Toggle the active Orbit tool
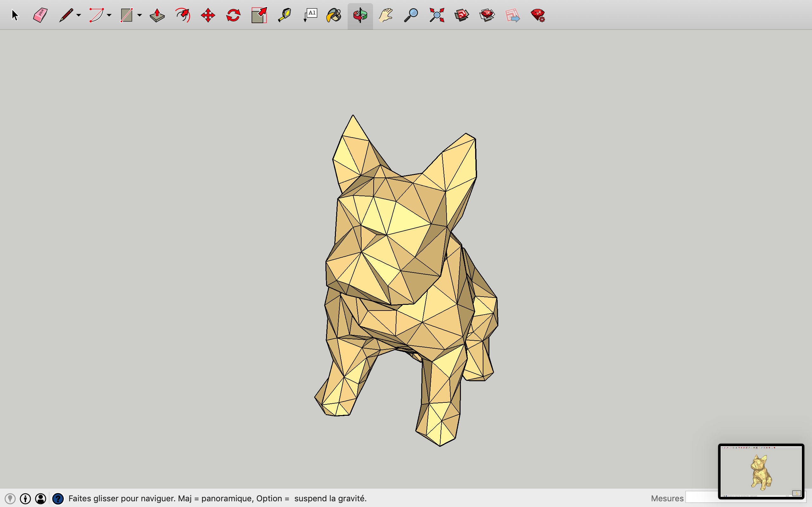The image size is (812, 507). tap(360, 16)
